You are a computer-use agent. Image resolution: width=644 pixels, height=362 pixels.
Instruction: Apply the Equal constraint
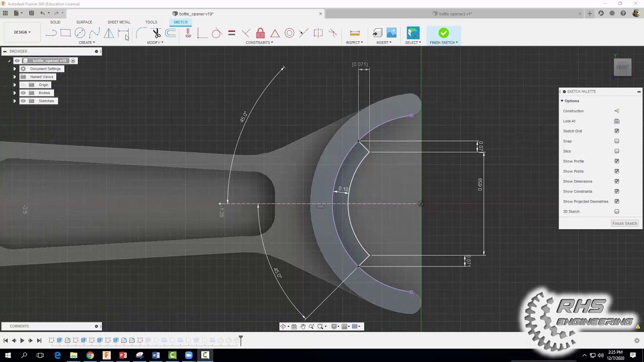(231, 33)
